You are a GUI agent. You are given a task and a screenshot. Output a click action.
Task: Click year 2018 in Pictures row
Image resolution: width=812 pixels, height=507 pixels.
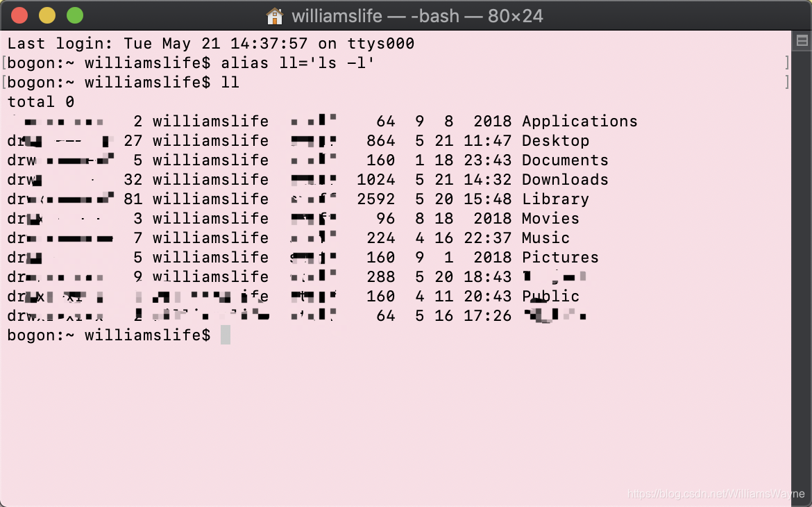tap(492, 258)
